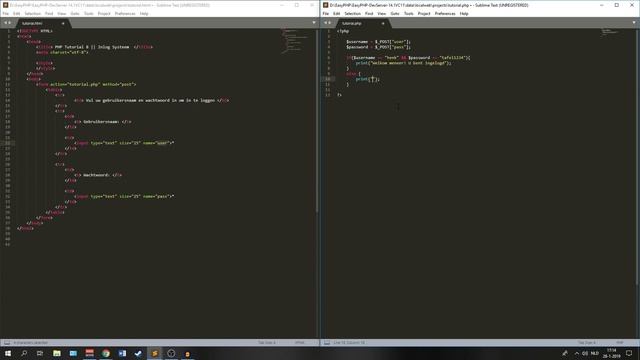Open View menu in tutorial.html window
Screen dimensions: 640x360
click(62, 13)
